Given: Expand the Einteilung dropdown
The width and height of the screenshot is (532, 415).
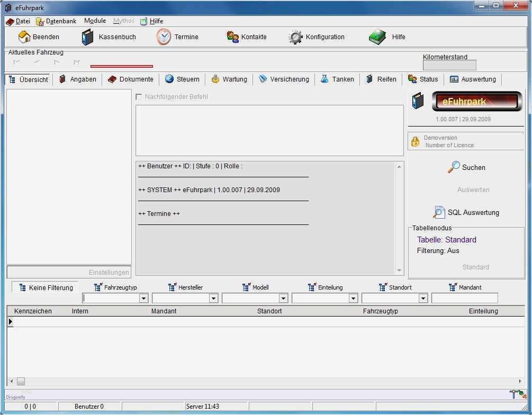Looking at the screenshot, I should 353,298.
